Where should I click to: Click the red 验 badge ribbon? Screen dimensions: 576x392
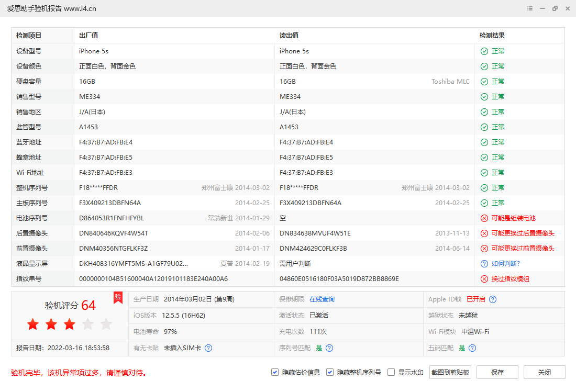[x=118, y=297]
